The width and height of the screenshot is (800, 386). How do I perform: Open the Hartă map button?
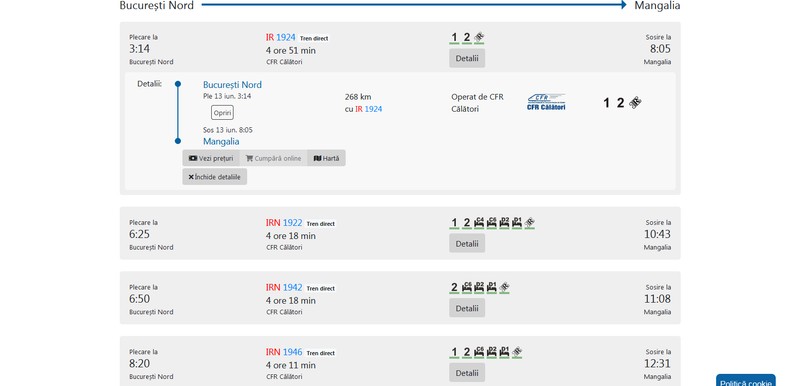[326, 158]
